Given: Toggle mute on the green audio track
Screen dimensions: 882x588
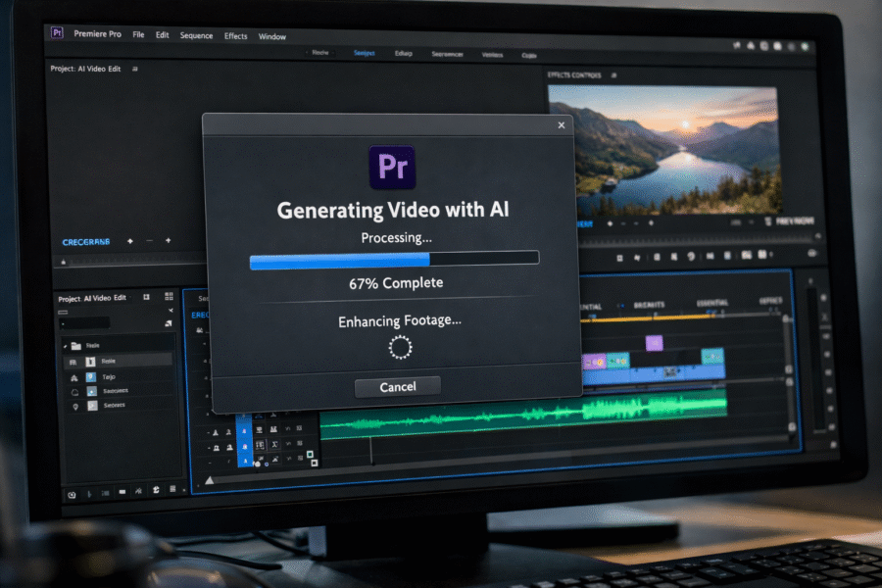Looking at the screenshot, I should pos(260,444).
